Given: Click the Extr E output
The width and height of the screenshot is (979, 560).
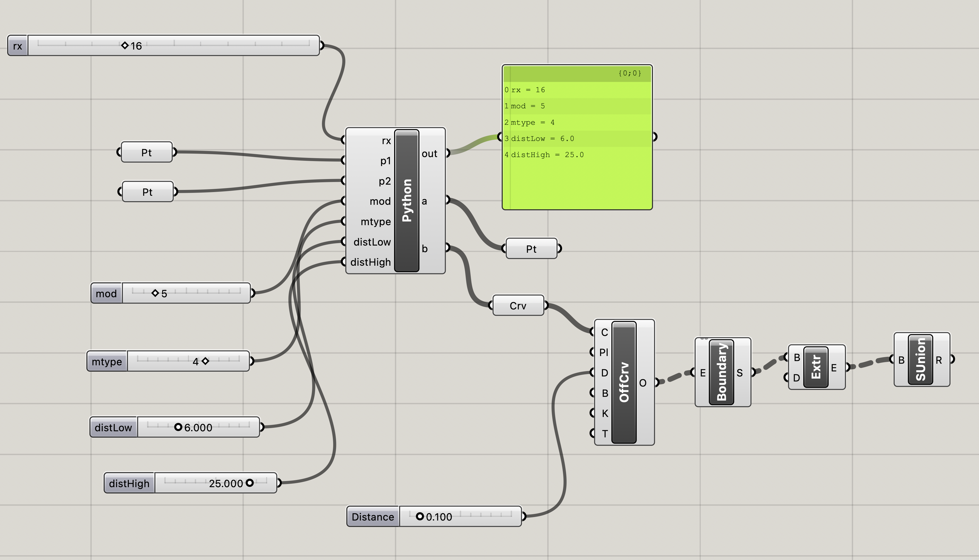Looking at the screenshot, I should pyautogui.click(x=834, y=368).
